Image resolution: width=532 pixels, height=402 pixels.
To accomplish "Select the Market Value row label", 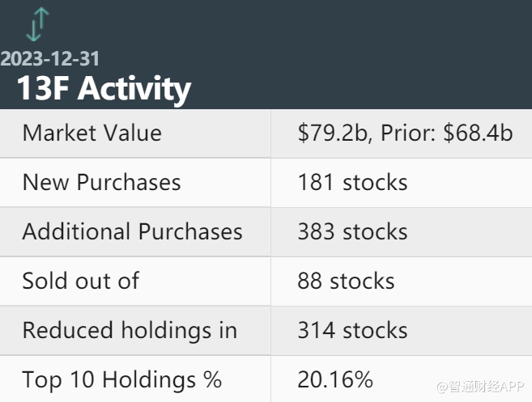I will [x=92, y=133].
